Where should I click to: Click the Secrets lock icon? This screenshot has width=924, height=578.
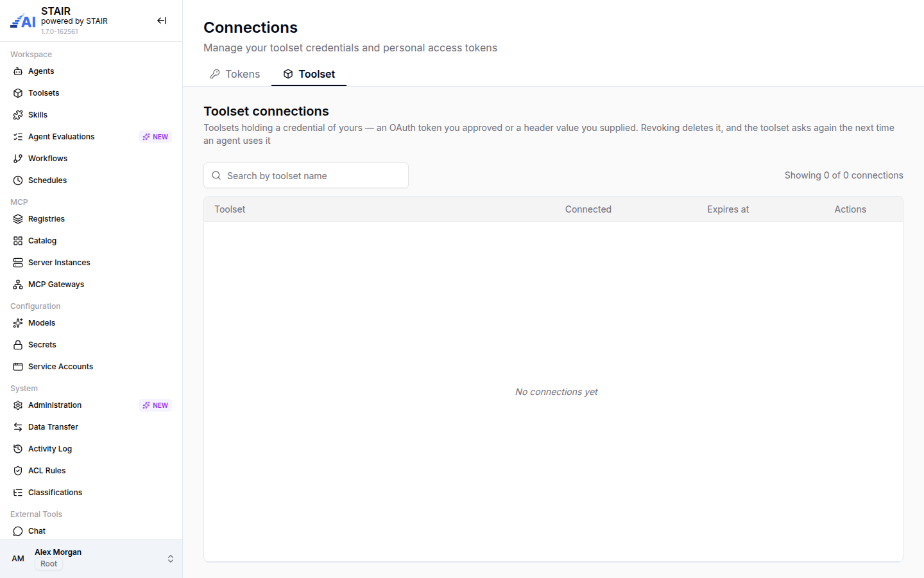pyautogui.click(x=18, y=345)
